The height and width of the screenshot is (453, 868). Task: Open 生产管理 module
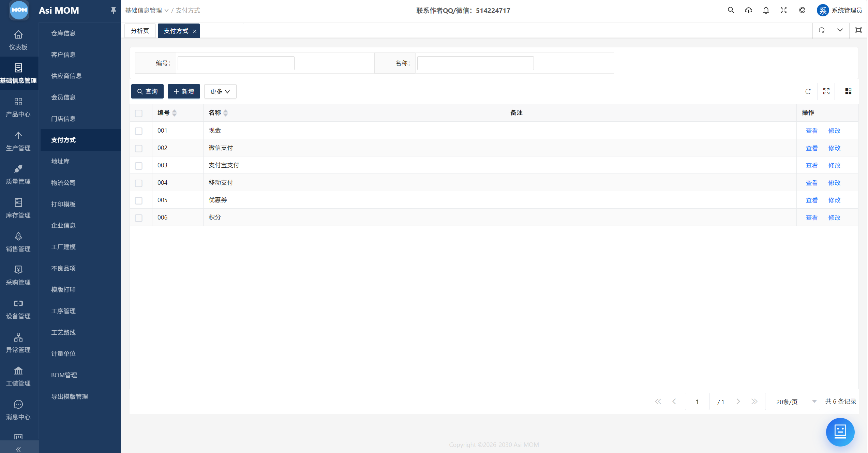[x=18, y=141]
